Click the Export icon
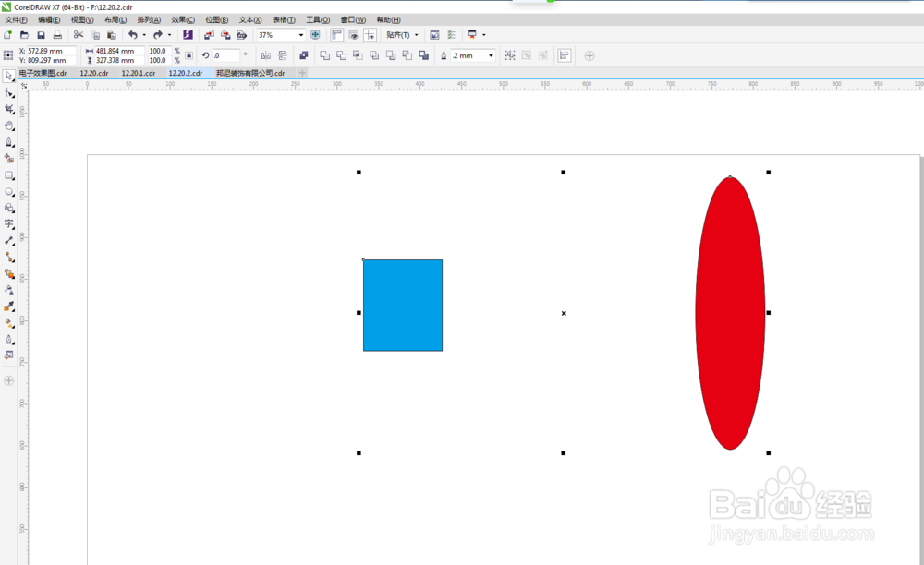 click(x=225, y=35)
